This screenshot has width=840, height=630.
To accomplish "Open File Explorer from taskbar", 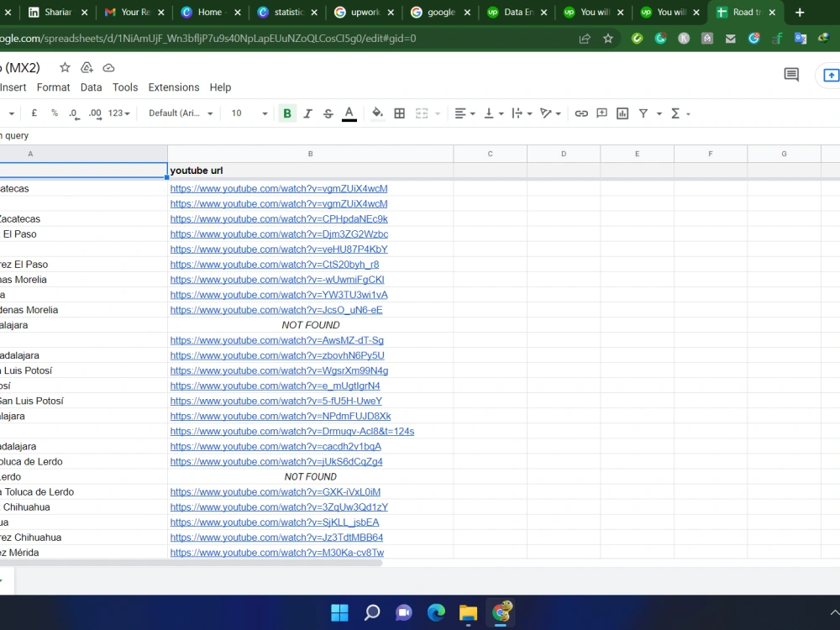I will tap(468, 612).
